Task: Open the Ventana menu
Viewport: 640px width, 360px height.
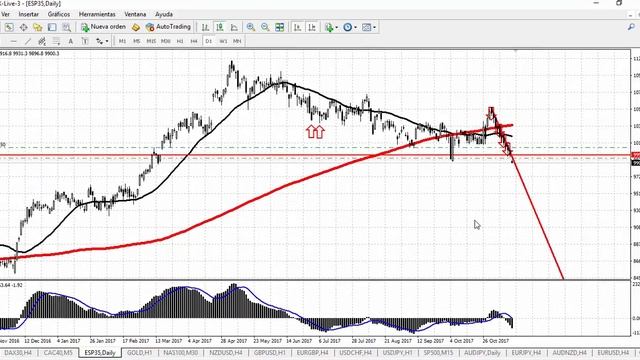Action: [135, 14]
